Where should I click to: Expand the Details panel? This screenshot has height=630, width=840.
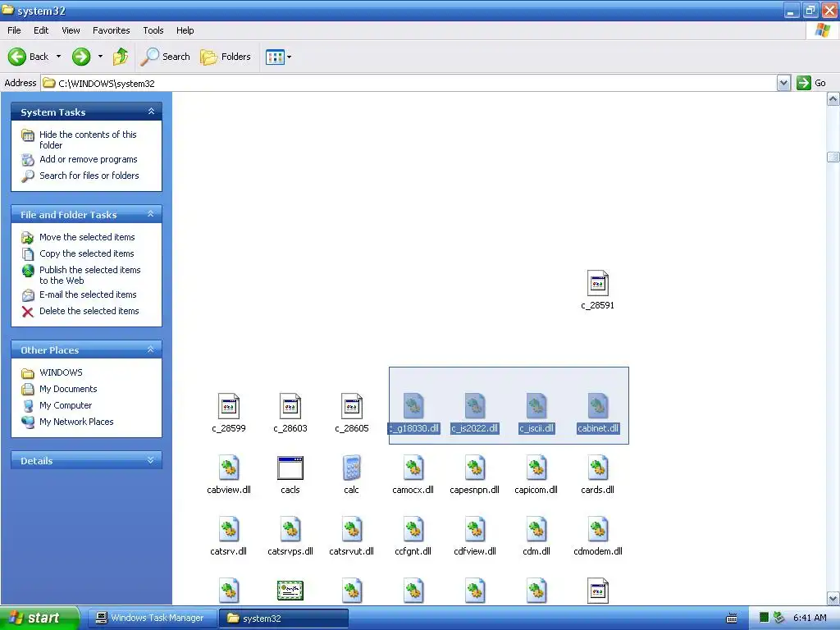(x=151, y=460)
